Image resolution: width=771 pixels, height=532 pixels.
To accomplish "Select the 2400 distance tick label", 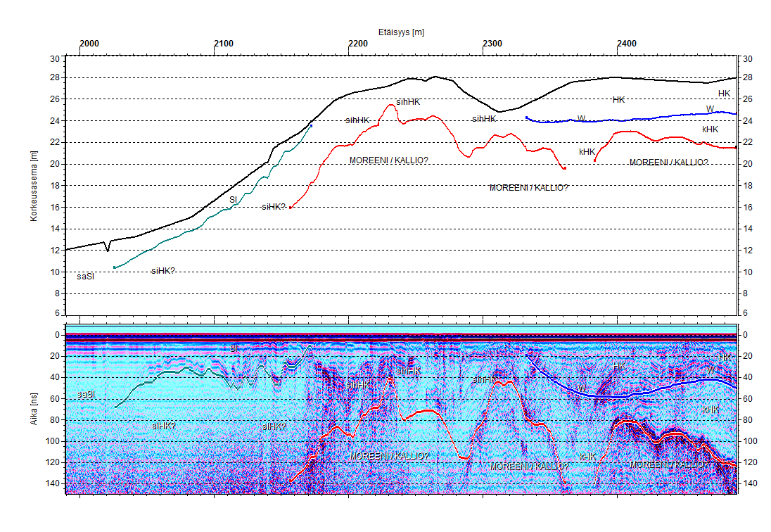I will pyautogui.click(x=626, y=44).
